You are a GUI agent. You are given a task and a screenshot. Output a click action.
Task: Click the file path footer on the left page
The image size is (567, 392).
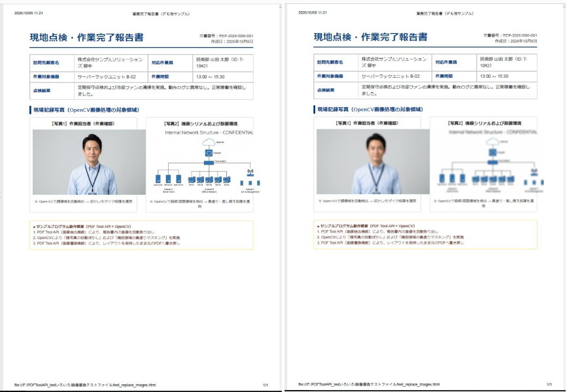[x=85, y=385]
